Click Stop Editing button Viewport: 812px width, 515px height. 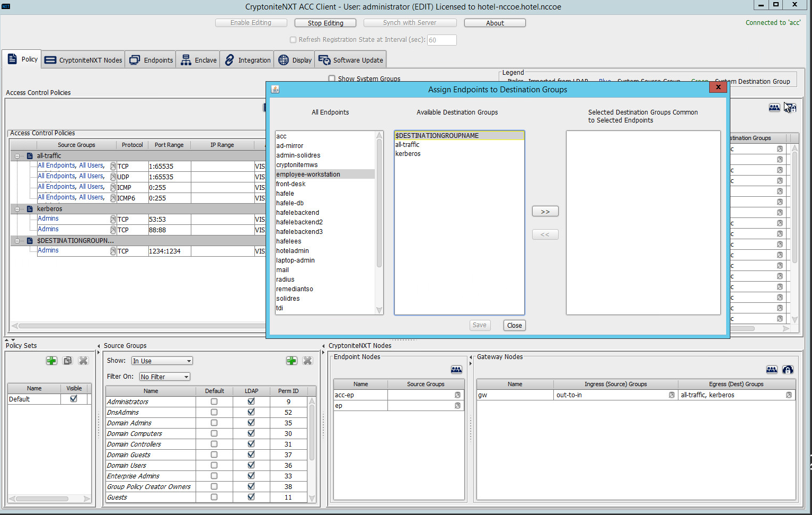tap(325, 23)
